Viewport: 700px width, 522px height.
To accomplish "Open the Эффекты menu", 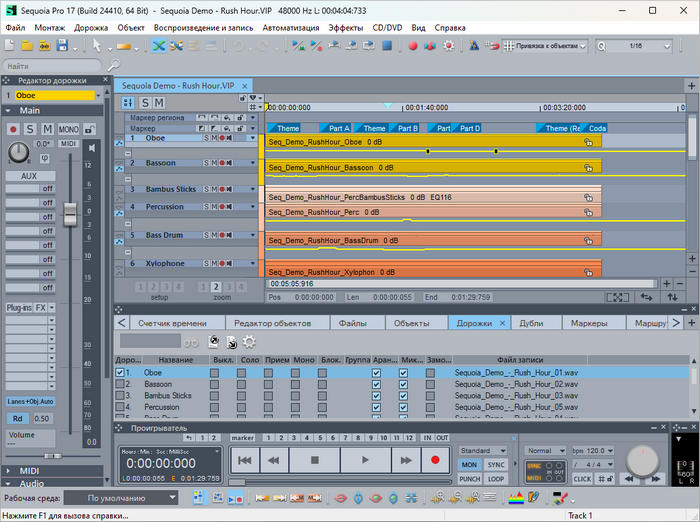I will (346, 28).
